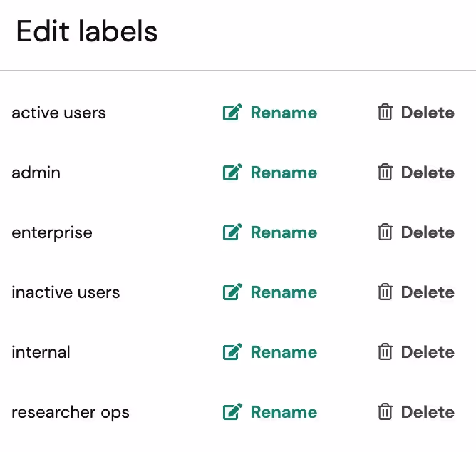Click trash icon for active users label
476x452 pixels.
click(385, 112)
